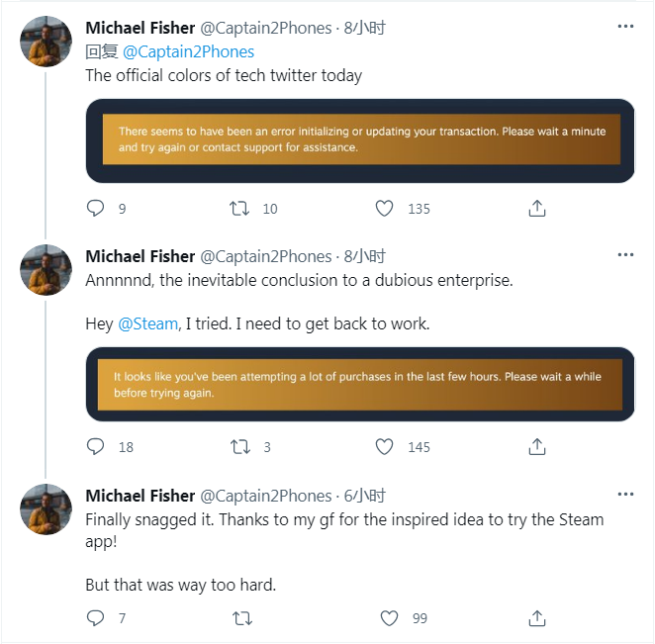The width and height of the screenshot is (655, 644).
Task: Like the tweet with 145 likes
Action: coord(385,447)
